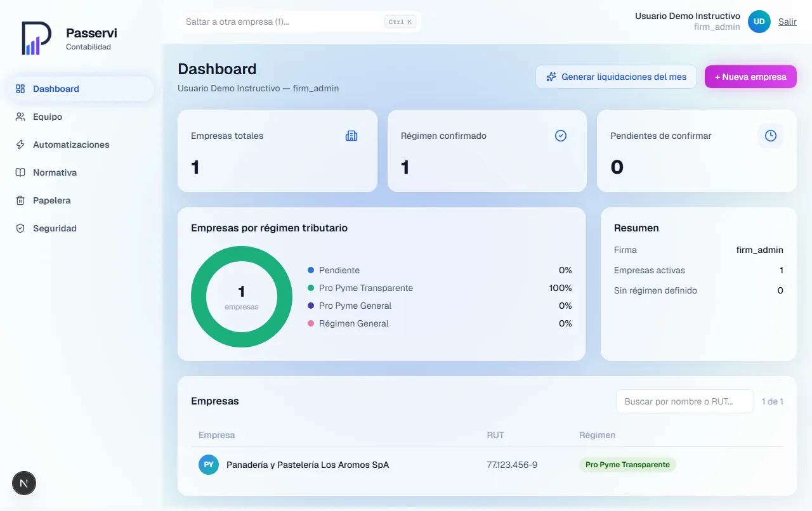The image size is (812, 511).
Task: Click the + Nueva empresa button
Action: tap(750, 77)
